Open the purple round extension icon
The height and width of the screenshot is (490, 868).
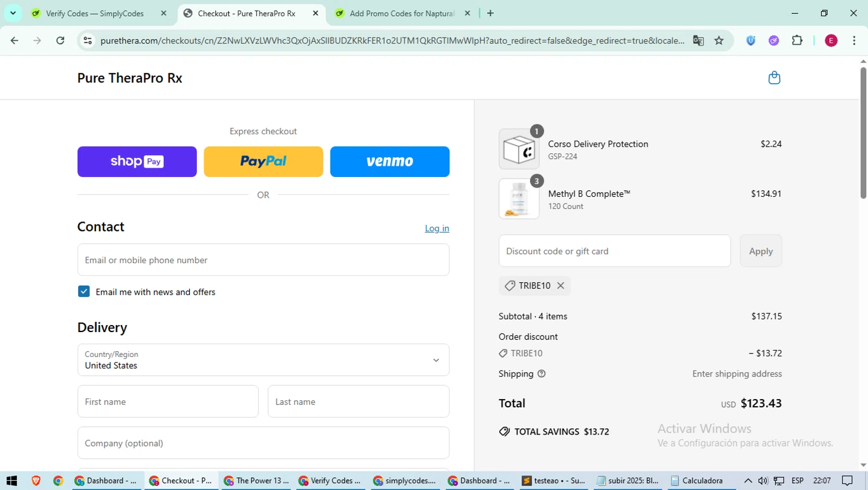[x=774, y=40]
